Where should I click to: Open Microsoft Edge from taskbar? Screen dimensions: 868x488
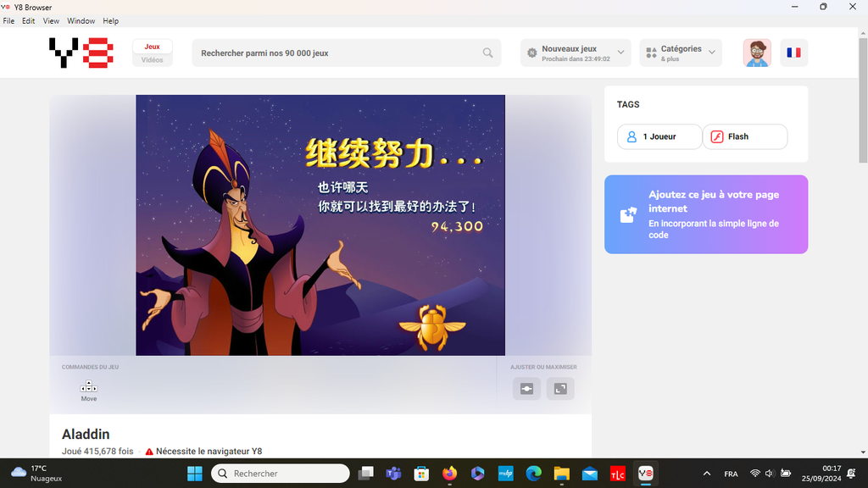[534, 474]
